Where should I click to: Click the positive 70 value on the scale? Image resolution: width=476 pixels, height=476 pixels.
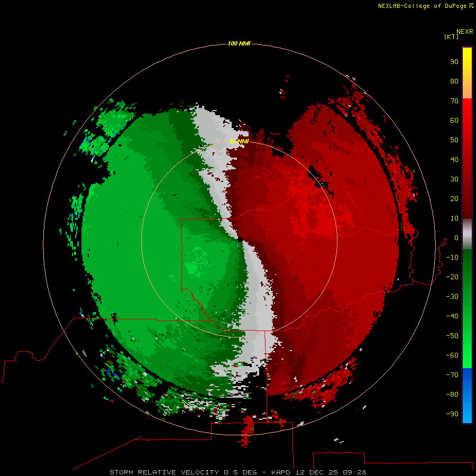[x=454, y=101]
